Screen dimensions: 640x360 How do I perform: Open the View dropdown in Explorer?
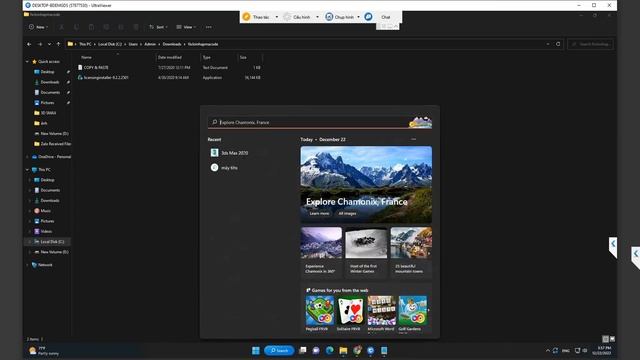(x=186, y=27)
